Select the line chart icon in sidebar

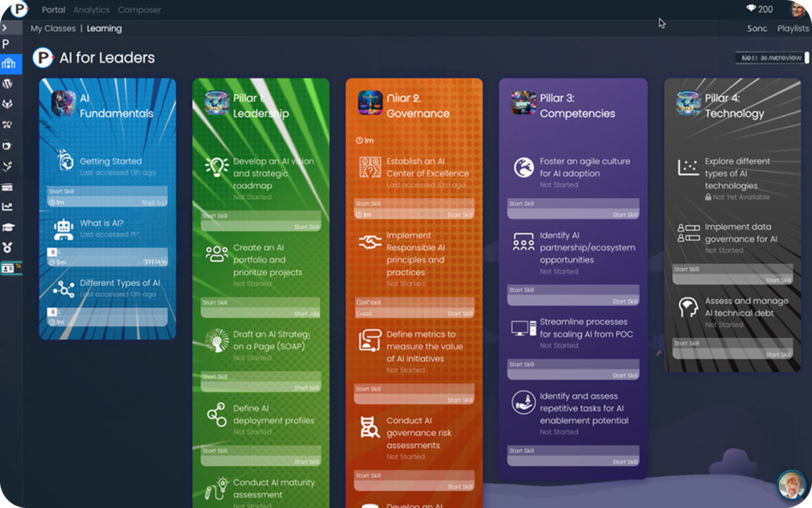(7, 207)
